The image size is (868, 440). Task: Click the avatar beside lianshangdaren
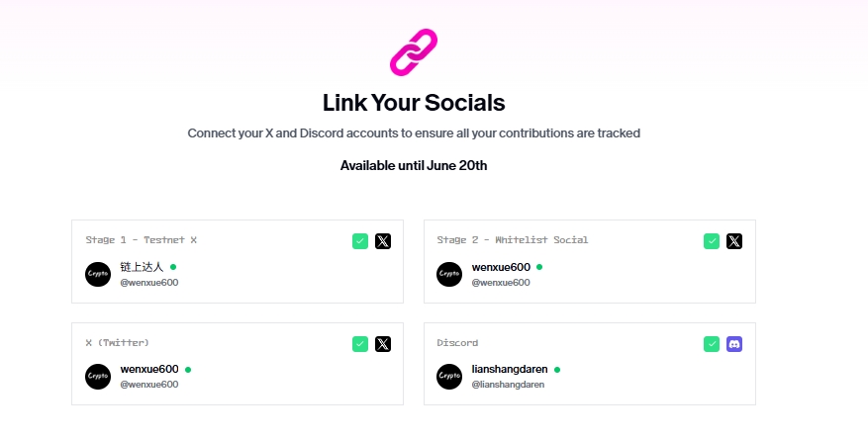click(449, 377)
